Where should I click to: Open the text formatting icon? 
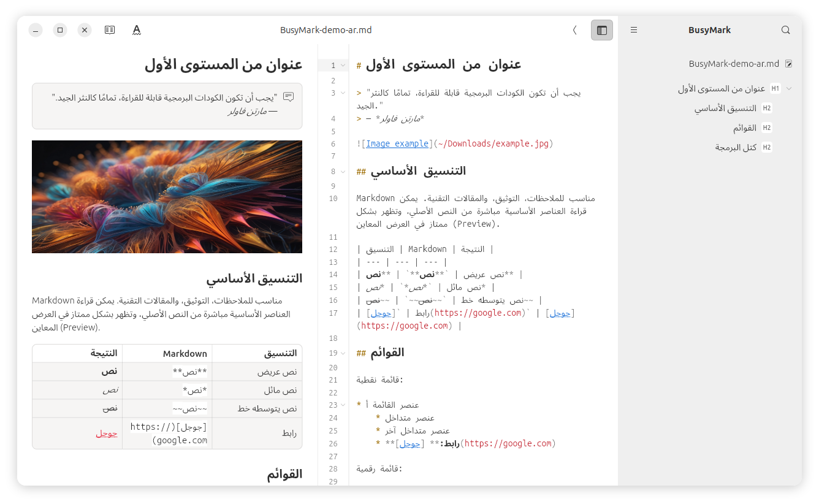[137, 29]
